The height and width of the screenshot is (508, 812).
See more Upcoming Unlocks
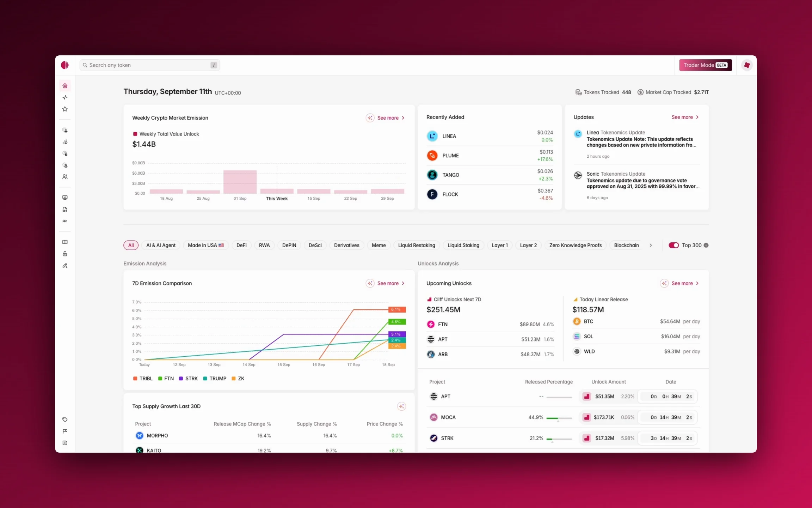pos(685,283)
